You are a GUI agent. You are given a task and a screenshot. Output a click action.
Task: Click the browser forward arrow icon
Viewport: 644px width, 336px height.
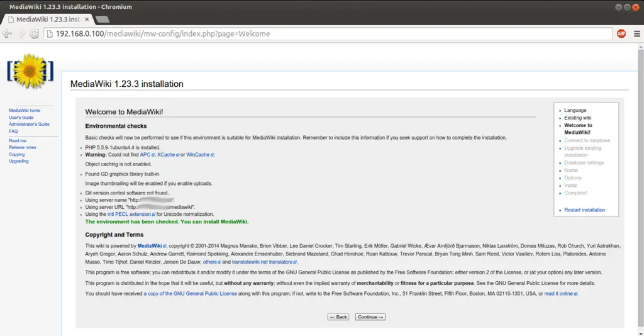[x=22, y=34]
